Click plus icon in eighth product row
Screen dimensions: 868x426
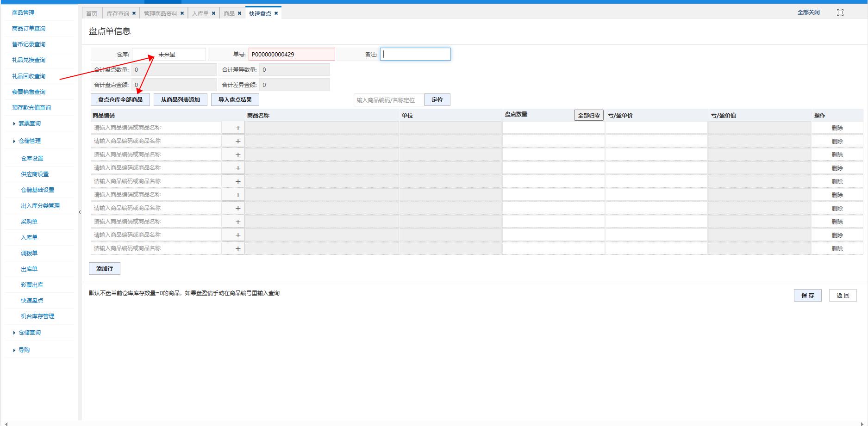click(x=238, y=222)
